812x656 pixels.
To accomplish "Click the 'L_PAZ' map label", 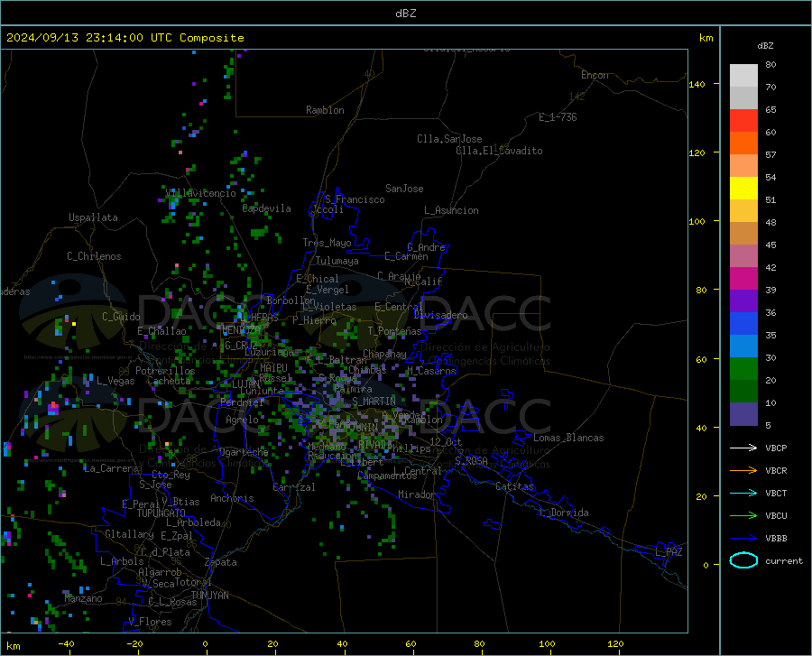I will [x=669, y=552].
